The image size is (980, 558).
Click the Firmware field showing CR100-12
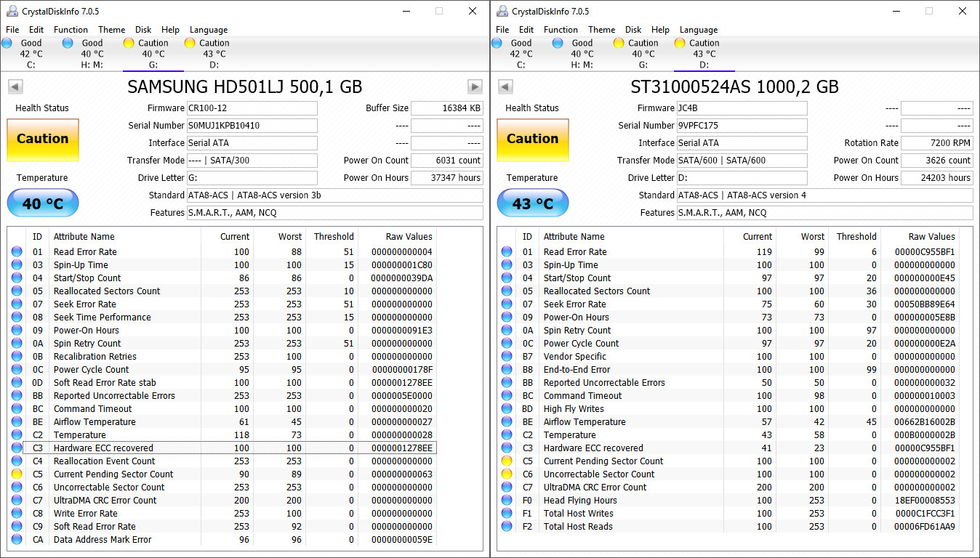252,108
